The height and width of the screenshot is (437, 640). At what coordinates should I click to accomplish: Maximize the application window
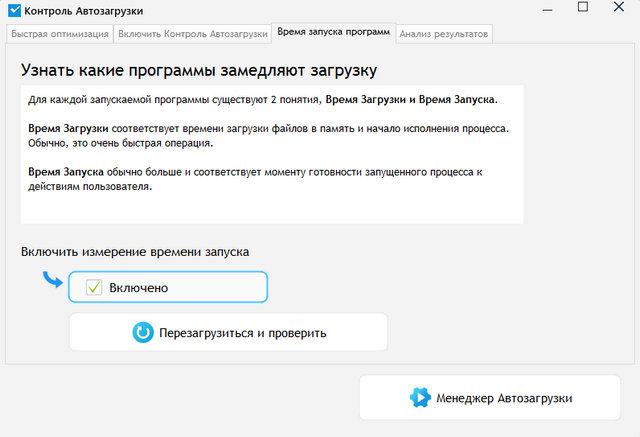[x=581, y=10]
